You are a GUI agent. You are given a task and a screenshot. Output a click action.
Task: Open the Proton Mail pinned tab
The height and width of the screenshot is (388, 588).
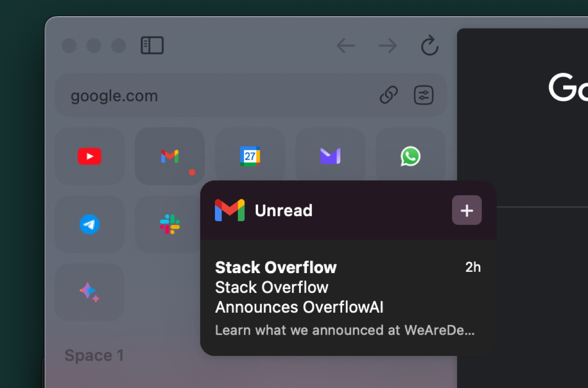pyautogui.click(x=330, y=156)
